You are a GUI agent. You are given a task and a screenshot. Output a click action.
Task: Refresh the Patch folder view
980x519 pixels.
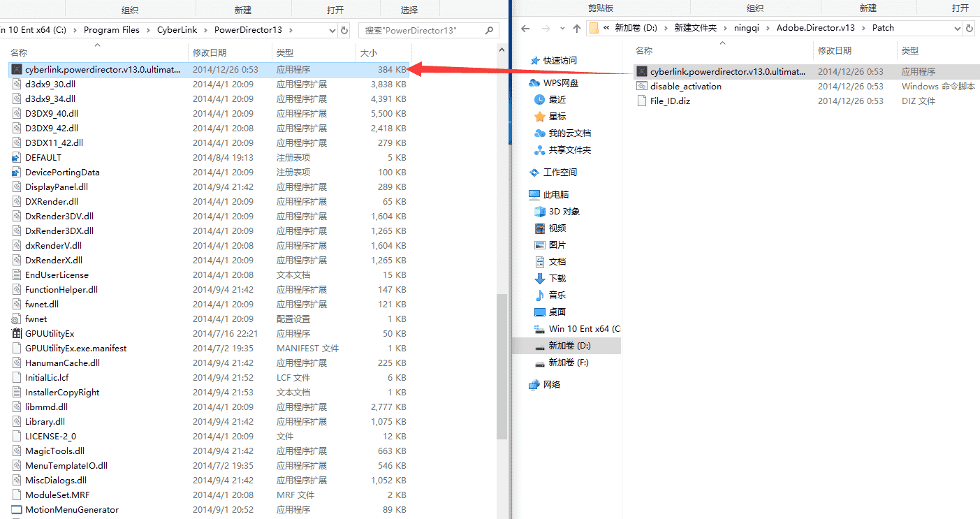[x=971, y=29]
